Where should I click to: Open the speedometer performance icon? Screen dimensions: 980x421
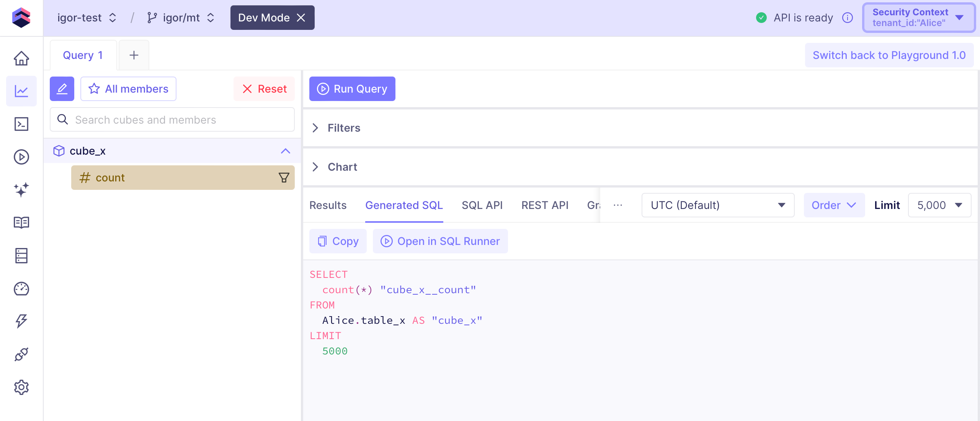click(21, 289)
